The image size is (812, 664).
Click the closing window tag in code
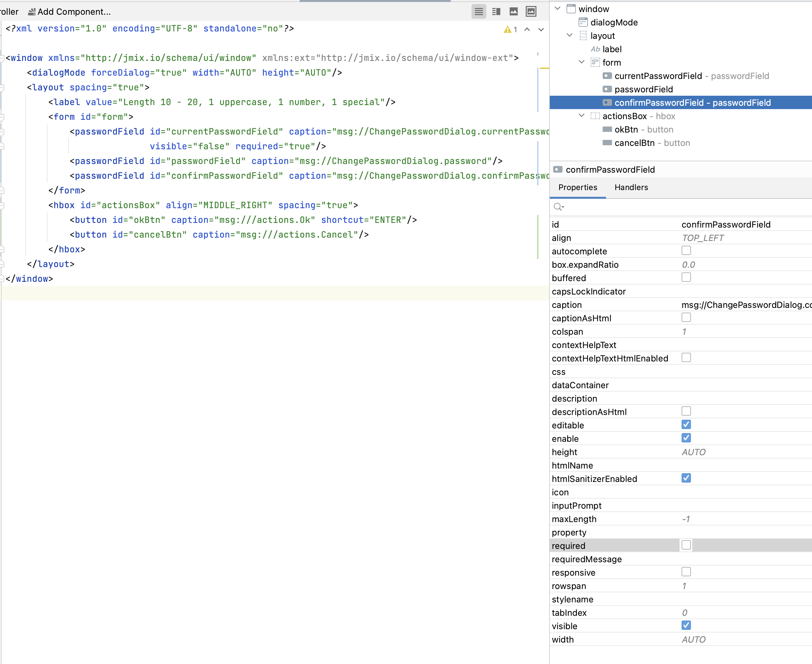coord(29,279)
